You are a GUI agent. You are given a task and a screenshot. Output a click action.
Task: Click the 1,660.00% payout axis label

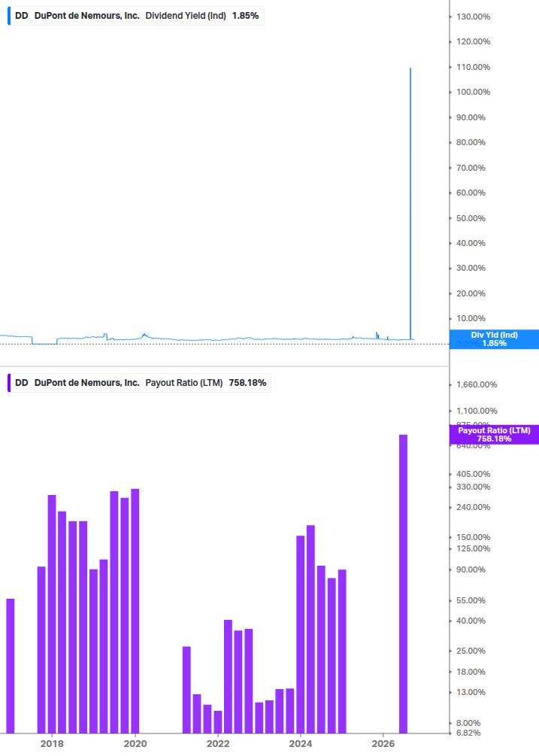pyautogui.click(x=477, y=384)
